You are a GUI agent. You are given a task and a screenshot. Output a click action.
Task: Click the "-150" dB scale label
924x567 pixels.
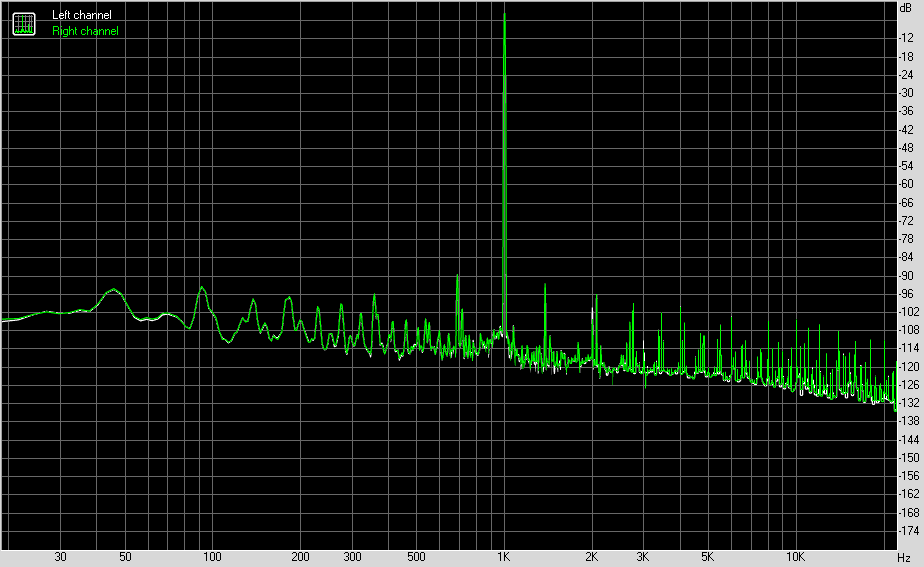[x=908, y=458]
